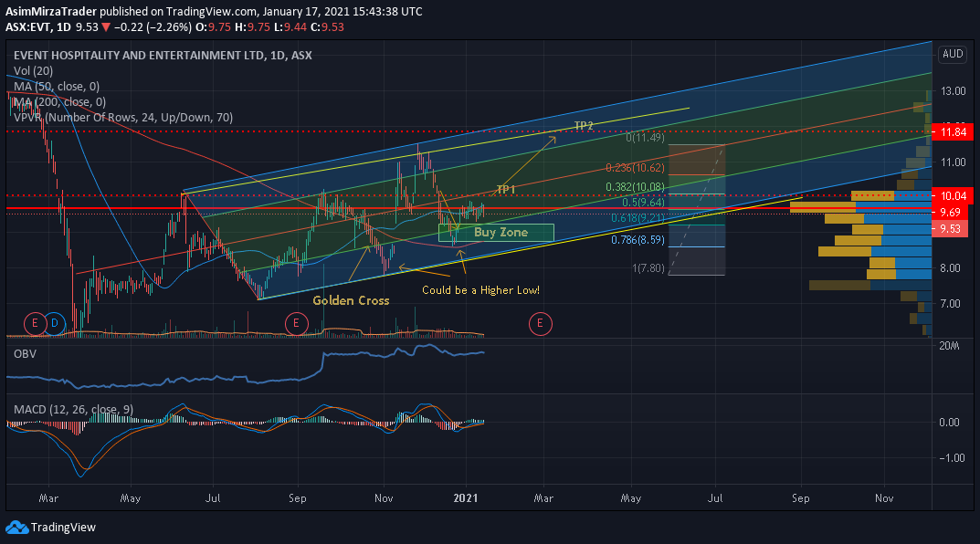
Task: Click the Fibonacci 0(11.49) level label
Action: coord(645,138)
